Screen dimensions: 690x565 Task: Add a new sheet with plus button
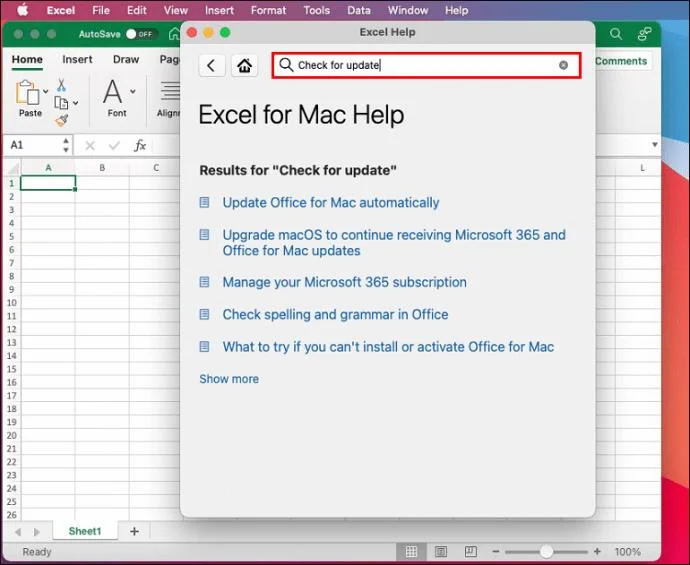click(x=134, y=532)
